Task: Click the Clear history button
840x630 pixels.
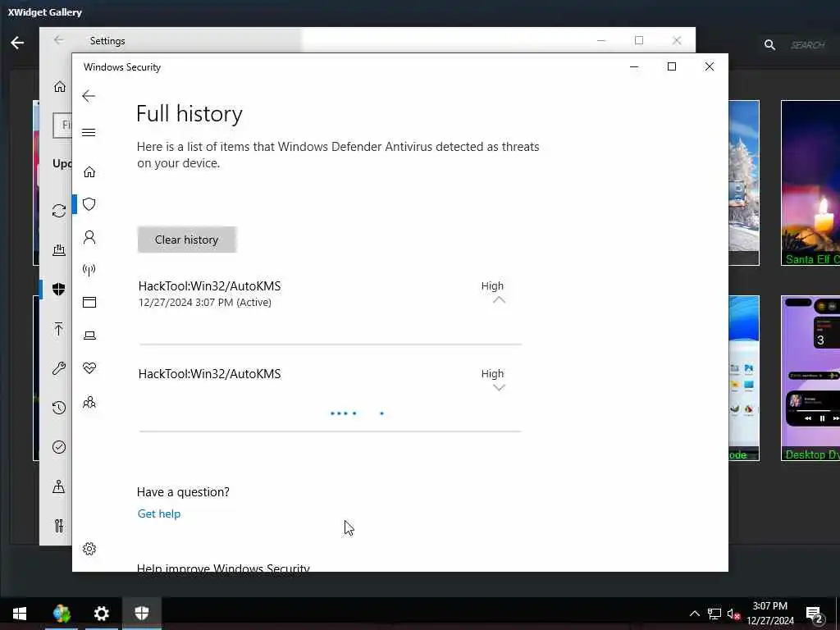Action: (x=187, y=240)
